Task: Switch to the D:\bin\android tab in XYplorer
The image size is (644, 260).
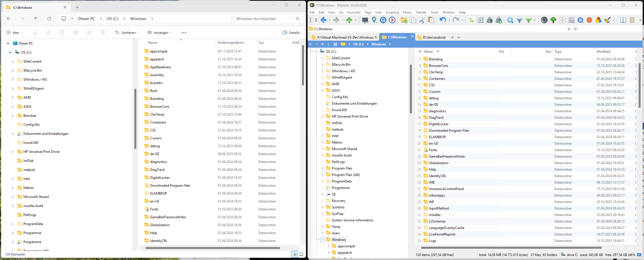Action: point(432,38)
